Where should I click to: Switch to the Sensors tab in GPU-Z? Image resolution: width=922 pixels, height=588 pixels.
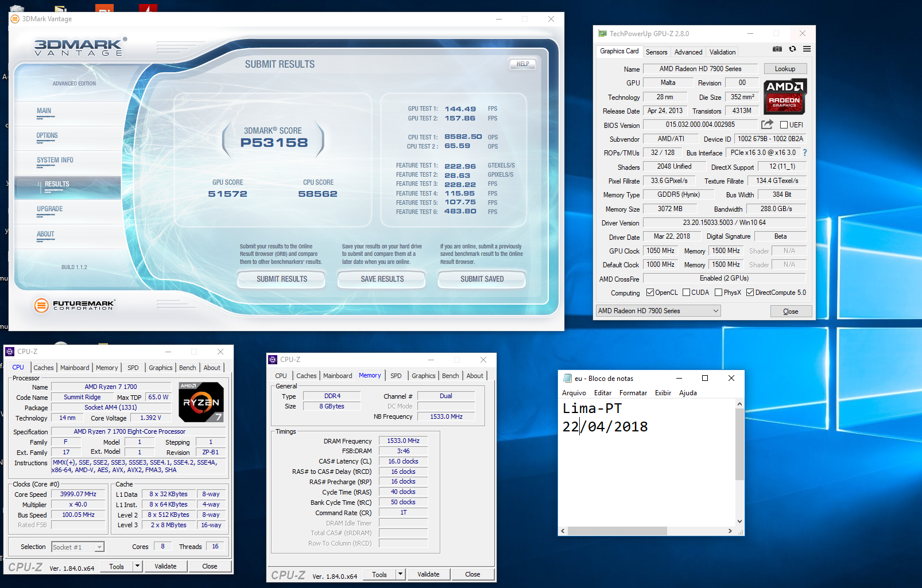(x=656, y=52)
